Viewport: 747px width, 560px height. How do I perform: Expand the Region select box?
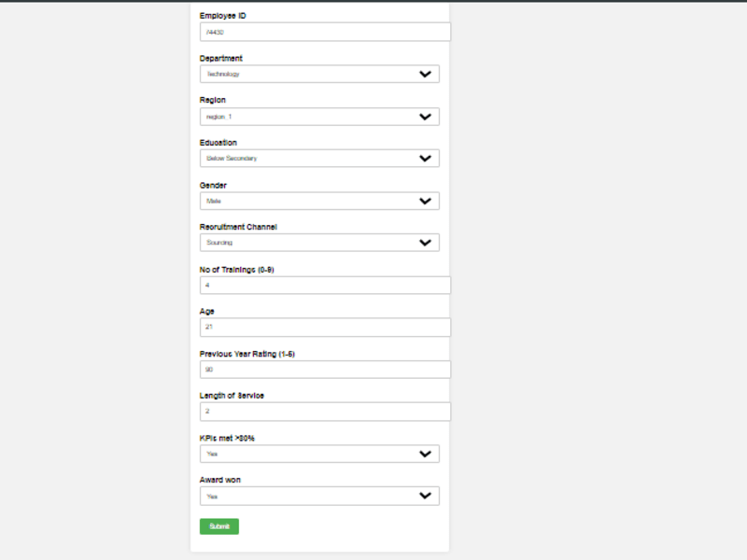click(319, 117)
